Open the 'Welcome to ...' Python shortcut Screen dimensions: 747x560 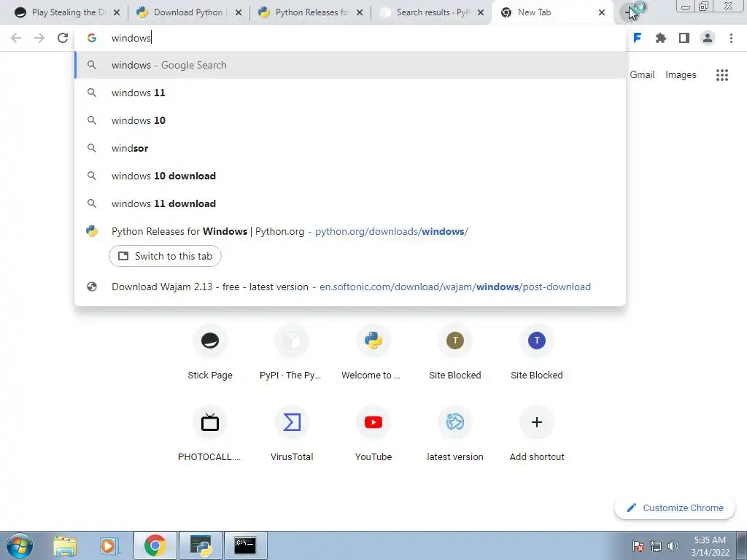(x=373, y=353)
